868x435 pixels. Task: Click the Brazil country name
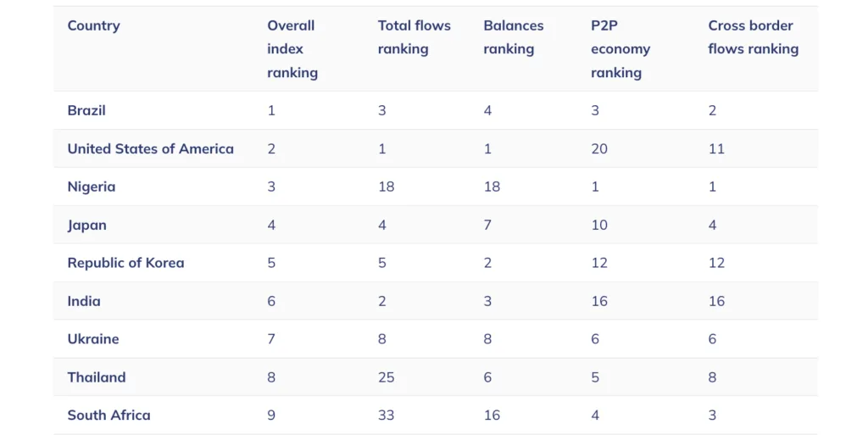[86, 110]
